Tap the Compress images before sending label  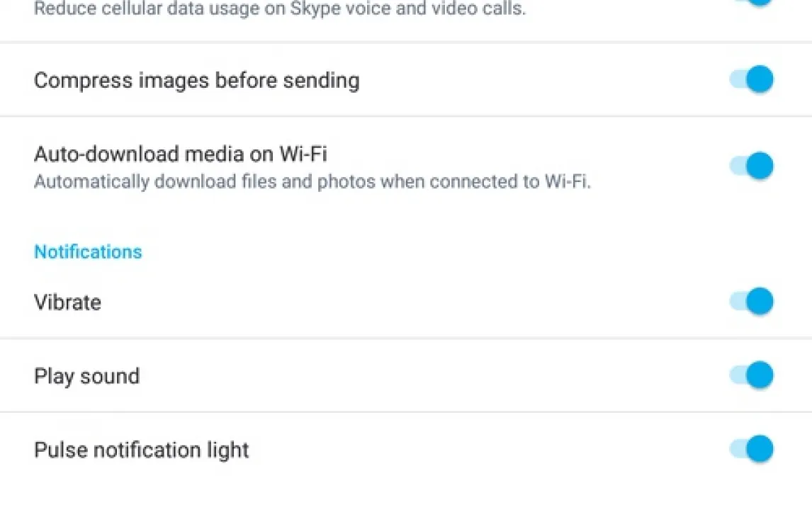[x=197, y=81]
